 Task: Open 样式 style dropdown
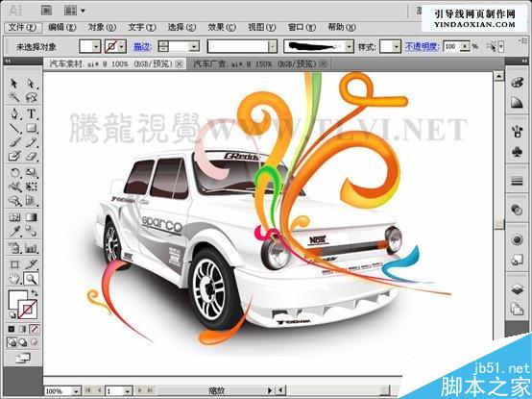pos(397,46)
